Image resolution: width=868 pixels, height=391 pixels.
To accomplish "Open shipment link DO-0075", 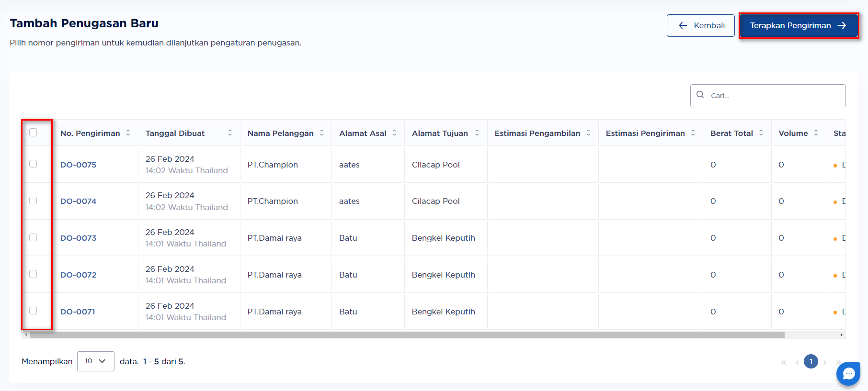I will tap(79, 165).
